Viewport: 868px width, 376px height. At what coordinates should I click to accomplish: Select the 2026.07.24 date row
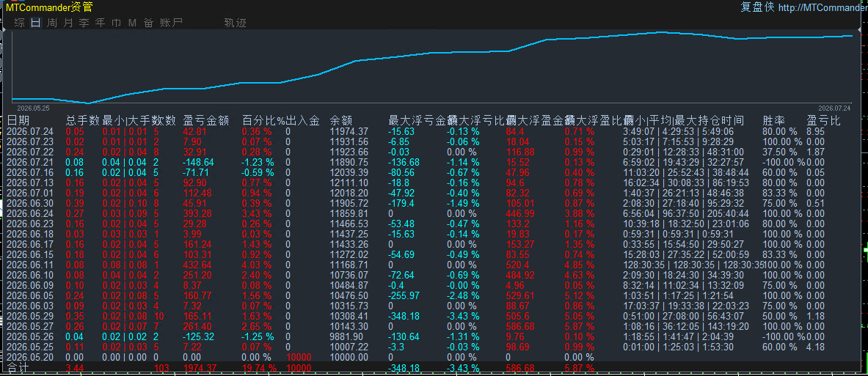coord(30,132)
